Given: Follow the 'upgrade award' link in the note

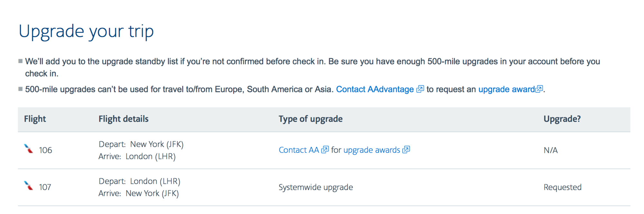Looking at the screenshot, I should 507,89.
